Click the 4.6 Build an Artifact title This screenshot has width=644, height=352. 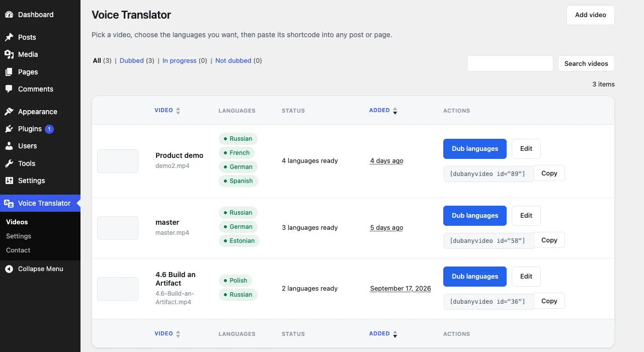pyautogui.click(x=176, y=279)
